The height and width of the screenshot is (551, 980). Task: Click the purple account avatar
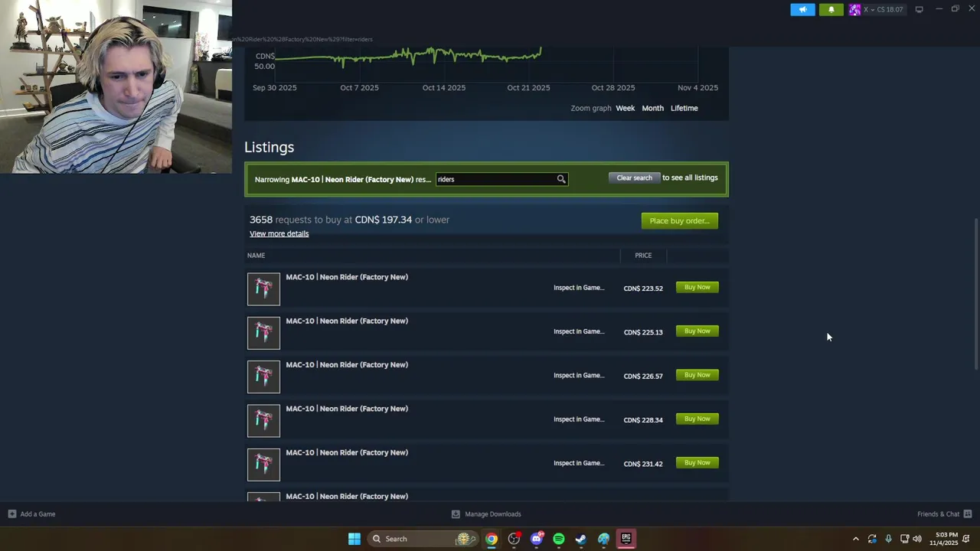tap(854, 10)
